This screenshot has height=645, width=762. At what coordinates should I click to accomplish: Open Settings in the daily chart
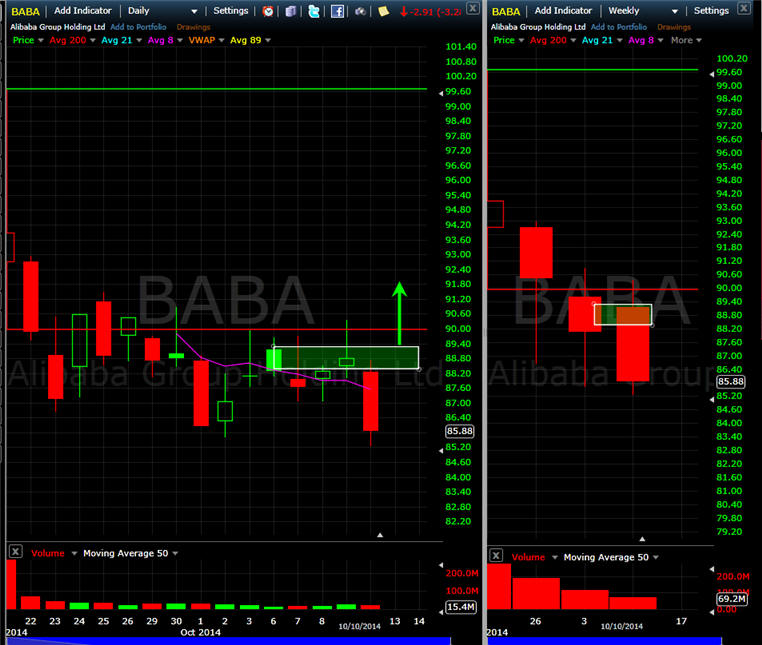click(231, 11)
